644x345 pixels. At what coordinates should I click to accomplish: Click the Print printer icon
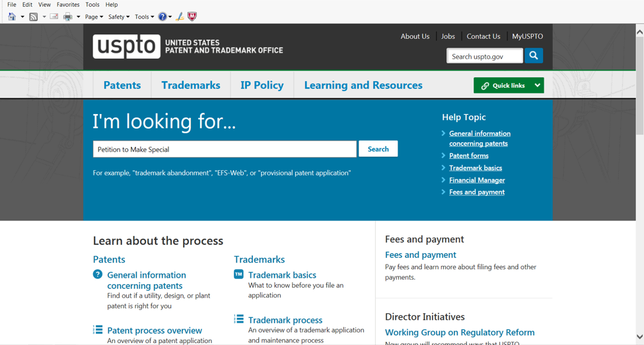point(68,16)
